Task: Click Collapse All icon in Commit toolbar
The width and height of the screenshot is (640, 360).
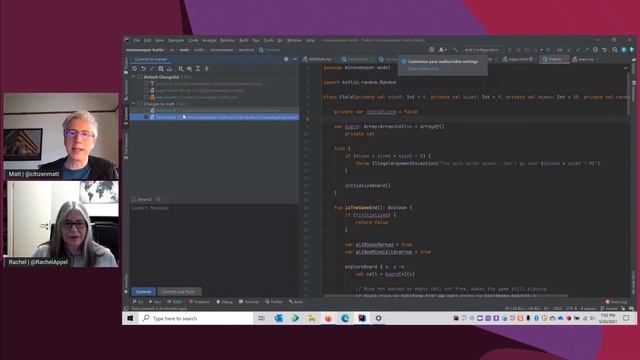Action: coord(207,69)
